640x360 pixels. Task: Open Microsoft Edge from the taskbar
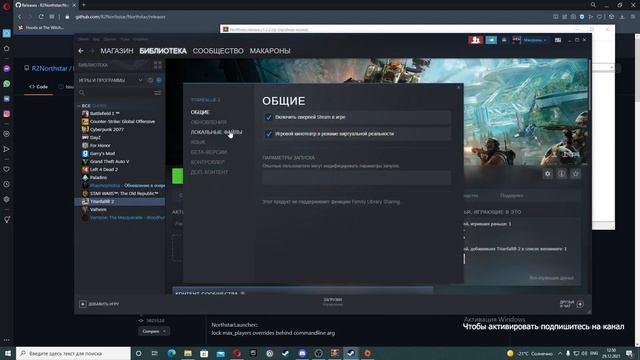tap(171, 353)
